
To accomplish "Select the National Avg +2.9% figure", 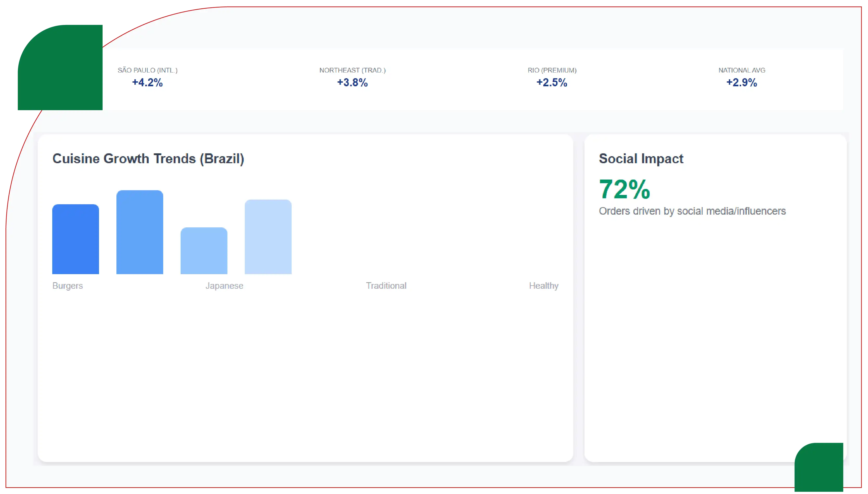I will tap(741, 82).
